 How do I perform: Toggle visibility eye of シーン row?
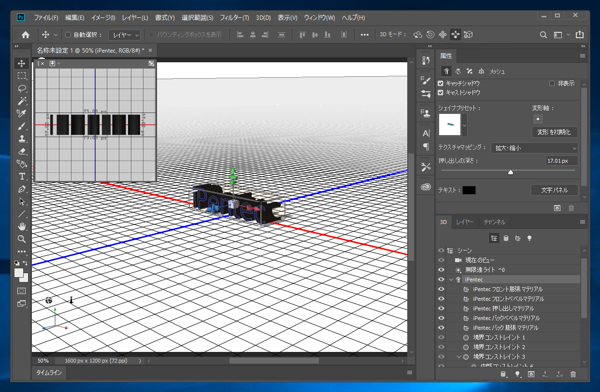click(441, 250)
